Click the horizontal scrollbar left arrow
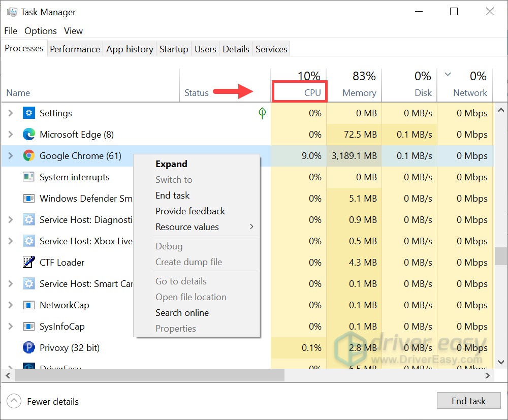The width and height of the screenshot is (508, 420). point(8,375)
